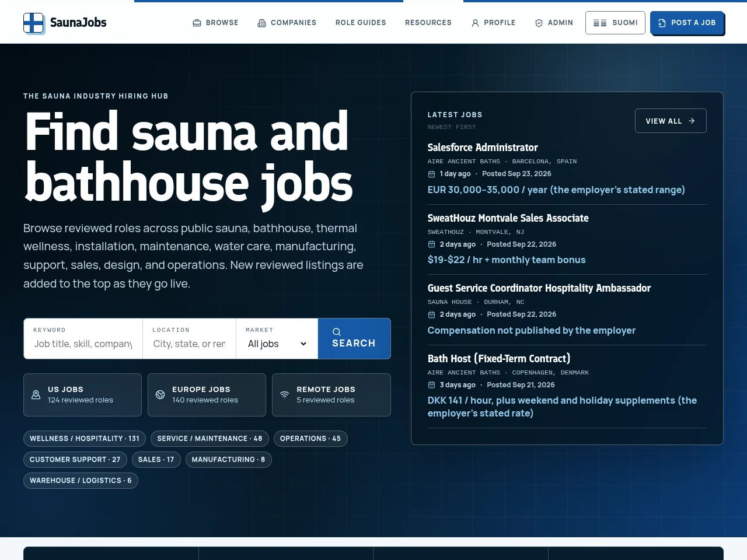The image size is (747, 560).
Task: Click calendar icon on SweatHouz Sales Associate listing
Action: point(432,244)
